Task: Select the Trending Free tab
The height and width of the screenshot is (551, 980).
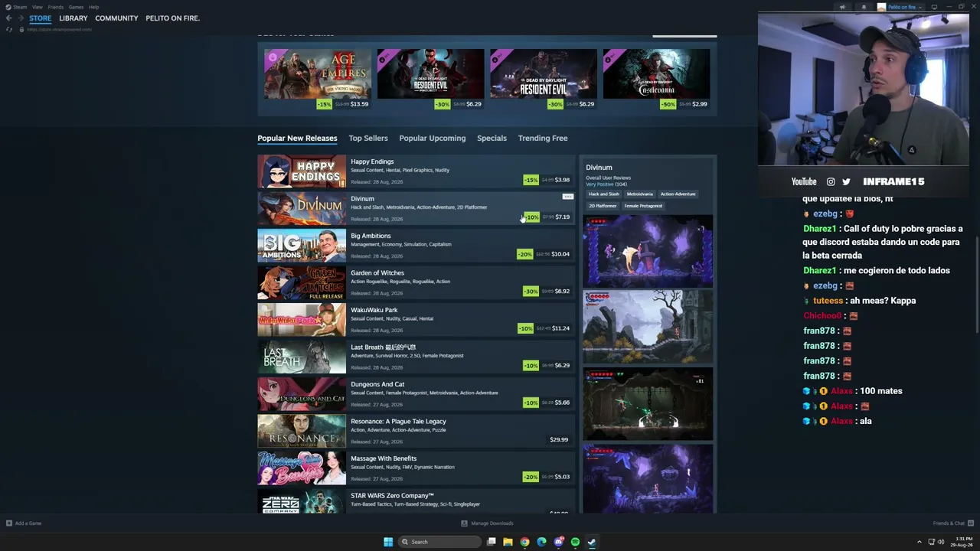Action: tap(543, 139)
